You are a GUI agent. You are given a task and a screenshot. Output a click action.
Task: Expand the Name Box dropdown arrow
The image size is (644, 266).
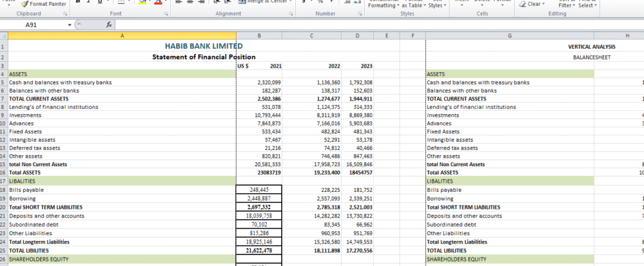(x=70, y=25)
